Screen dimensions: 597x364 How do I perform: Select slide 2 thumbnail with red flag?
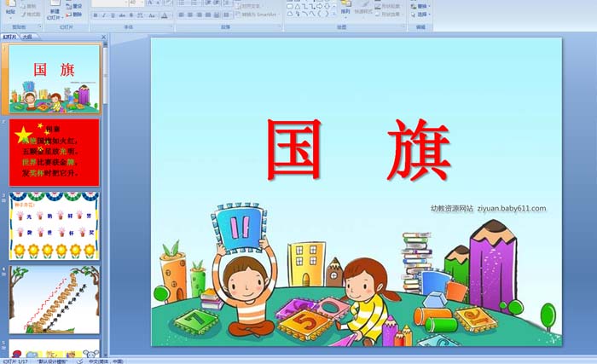click(x=54, y=153)
